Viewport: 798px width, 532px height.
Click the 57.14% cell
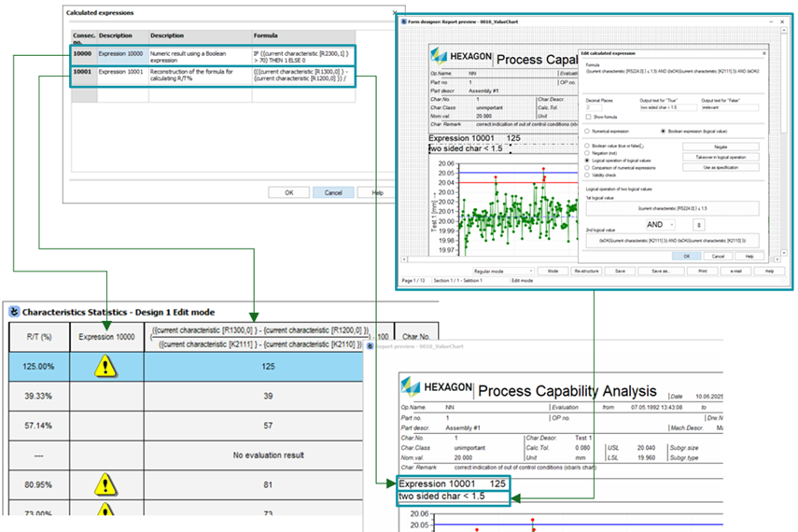point(39,426)
